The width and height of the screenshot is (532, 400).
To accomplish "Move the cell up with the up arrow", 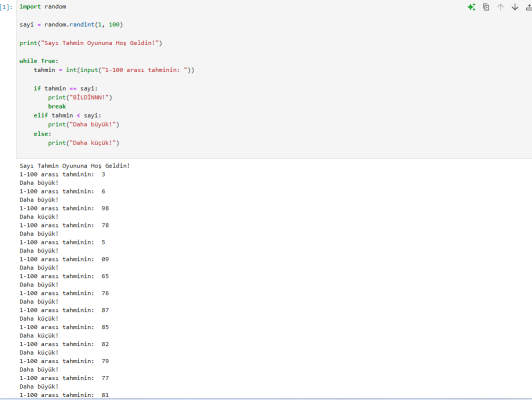I will [500, 7].
